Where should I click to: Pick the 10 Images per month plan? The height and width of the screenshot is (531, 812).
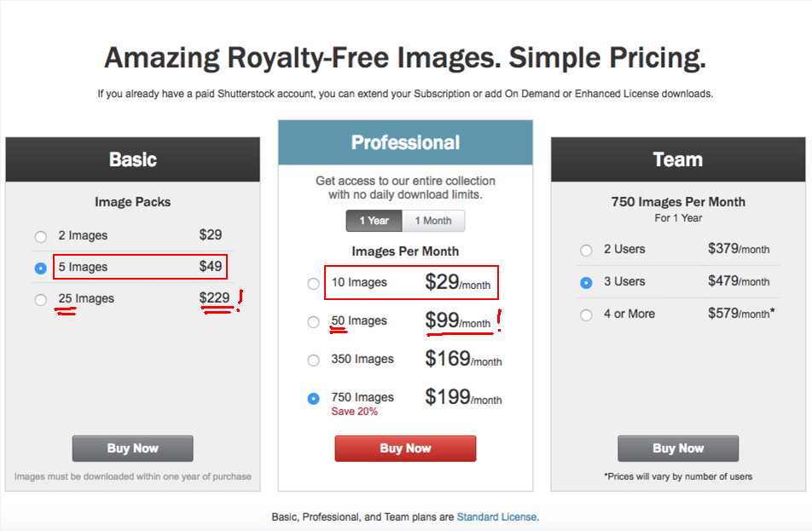(314, 283)
